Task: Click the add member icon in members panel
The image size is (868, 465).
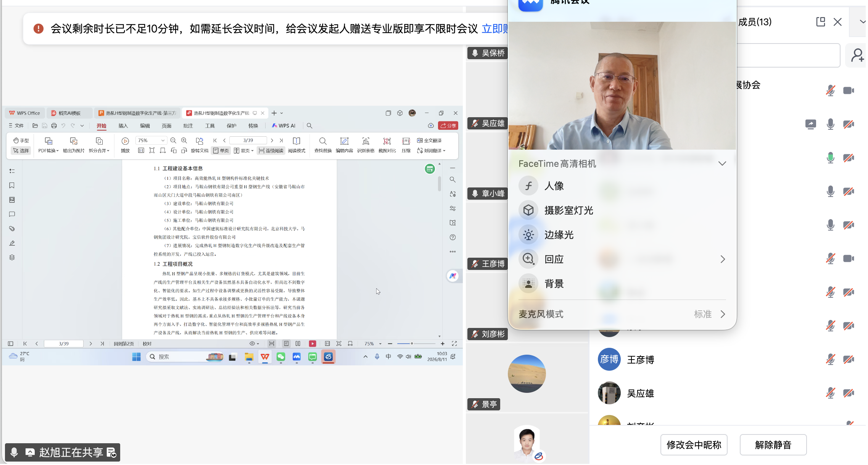Action: [x=857, y=55]
